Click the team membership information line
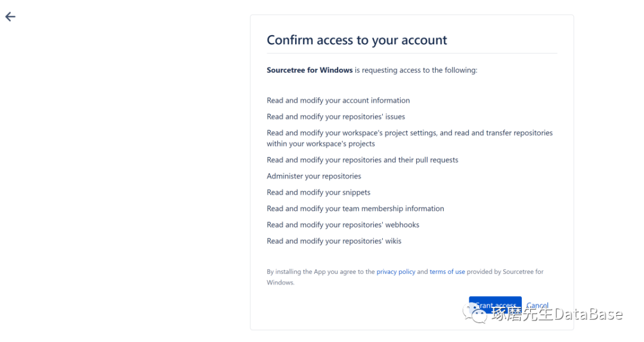 [x=355, y=208]
